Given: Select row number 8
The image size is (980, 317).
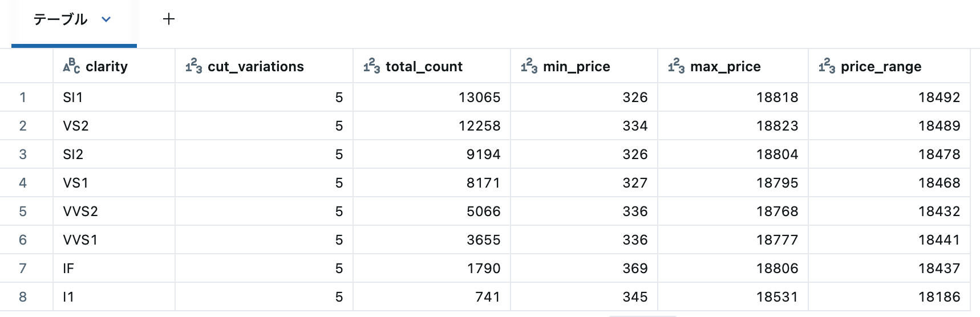Looking at the screenshot, I should click(23, 297).
